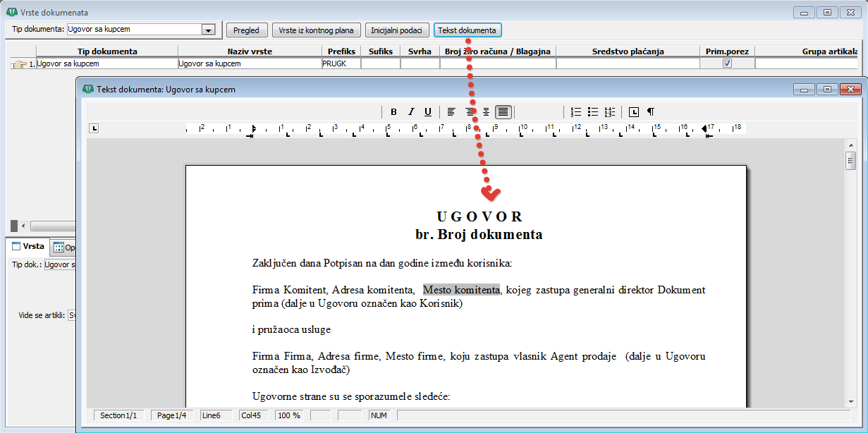This screenshot has width=868, height=433.
Task: Click the document editor's vertical scrollbar thumb
Action: (850, 161)
